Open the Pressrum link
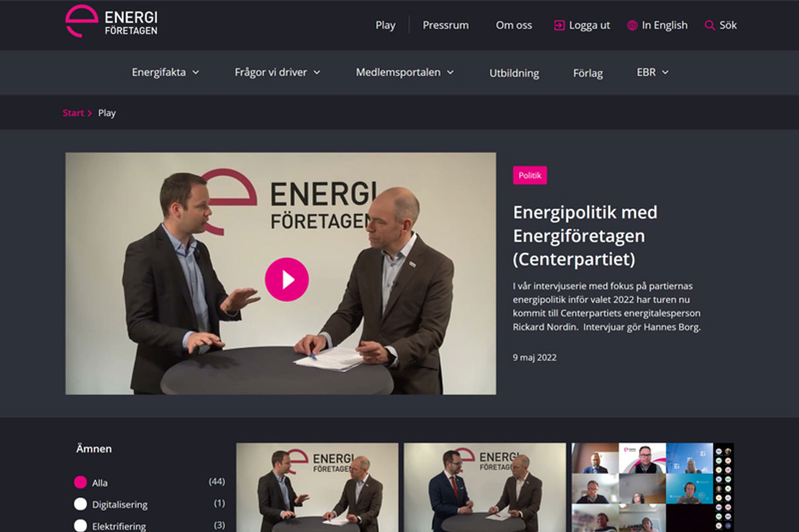This screenshot has height=532, width=799. 446,25
